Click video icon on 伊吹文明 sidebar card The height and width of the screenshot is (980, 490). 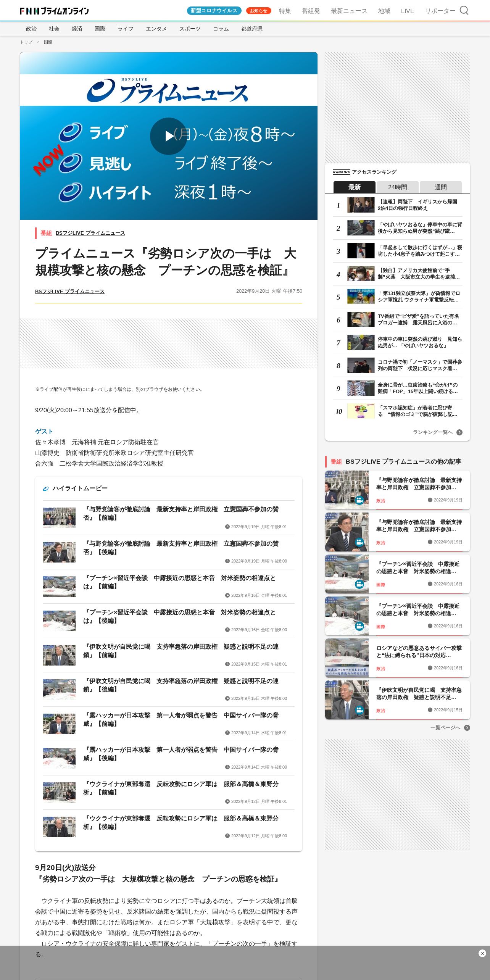(359, 710)
